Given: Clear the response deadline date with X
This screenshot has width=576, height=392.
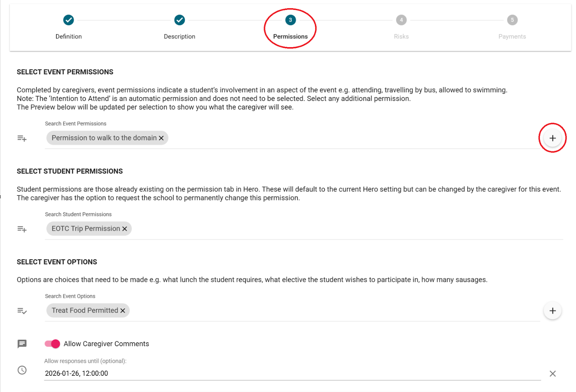Looking at the screenshot, I should (552, 374).
